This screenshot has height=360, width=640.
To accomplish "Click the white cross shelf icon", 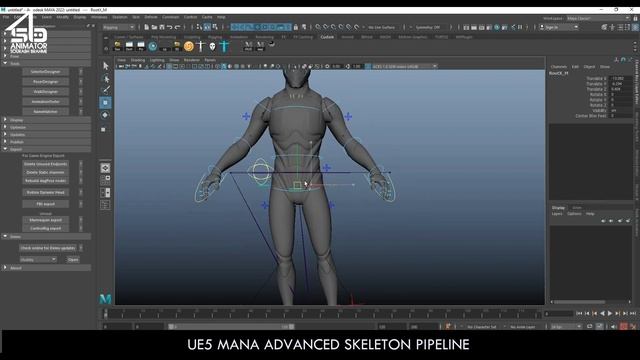I will click(x=200, y=46).
